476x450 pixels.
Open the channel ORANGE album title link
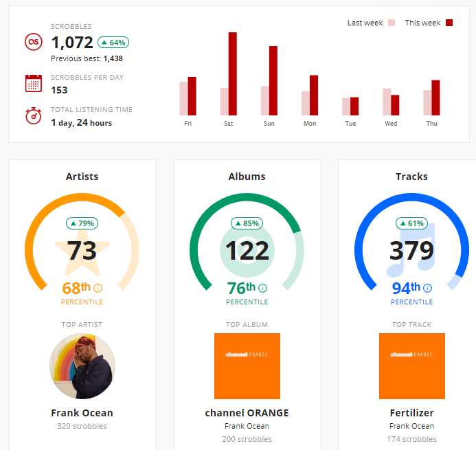[247, 413]
